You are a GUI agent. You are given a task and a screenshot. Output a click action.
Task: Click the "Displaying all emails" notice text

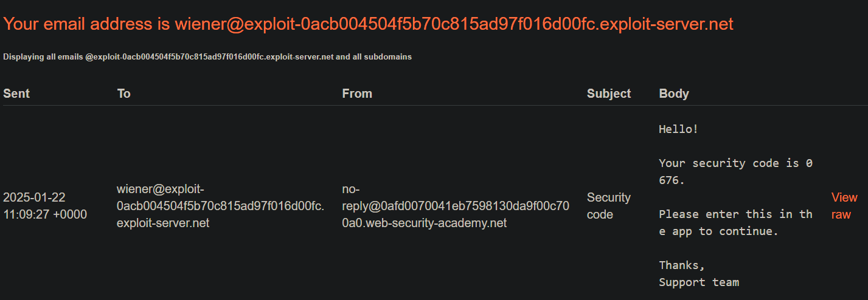pos(207,57)
